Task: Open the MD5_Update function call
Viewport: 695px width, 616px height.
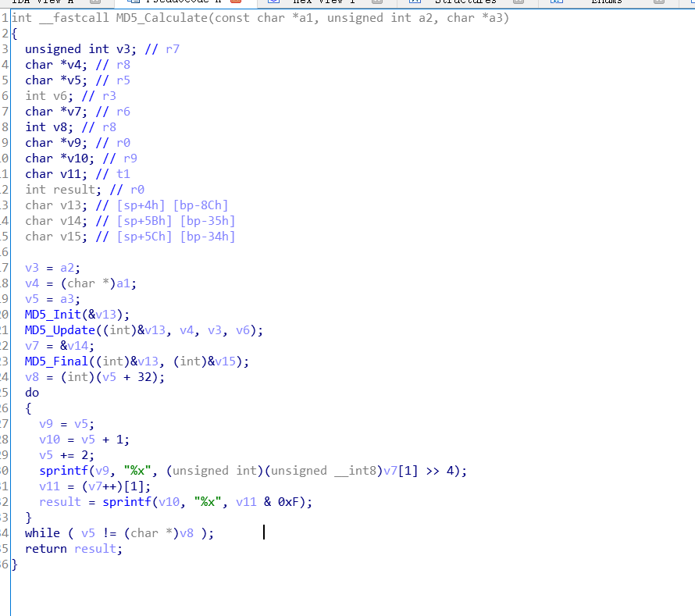Action: [x=60, y=330]
